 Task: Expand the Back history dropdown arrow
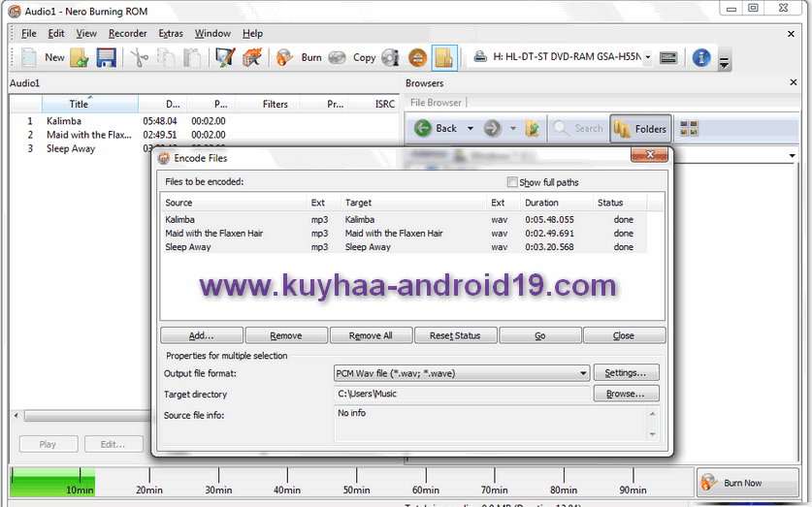(x=471, y=128)
